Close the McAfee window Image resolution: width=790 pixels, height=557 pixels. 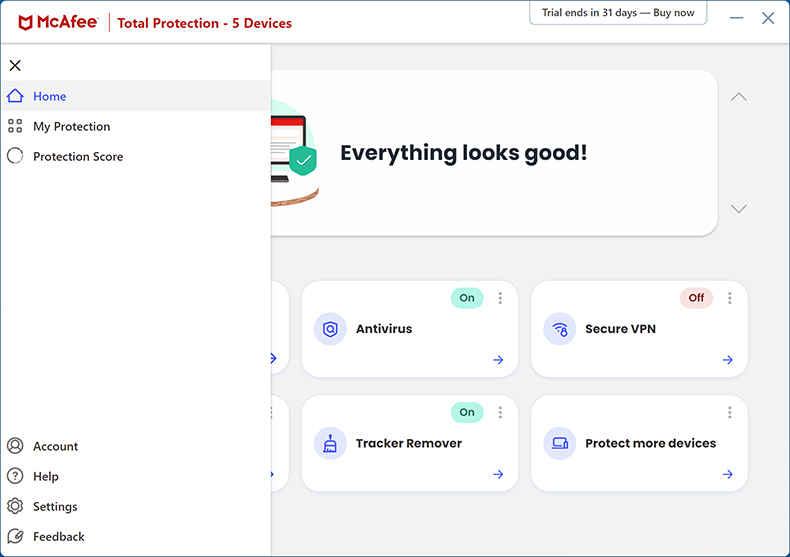point(768,18)
